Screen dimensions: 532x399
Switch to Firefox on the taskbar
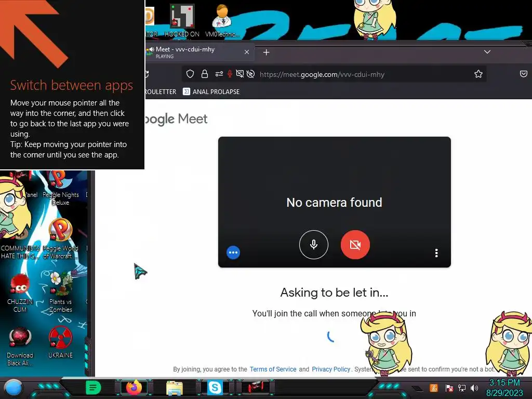(x=134, y=388)
